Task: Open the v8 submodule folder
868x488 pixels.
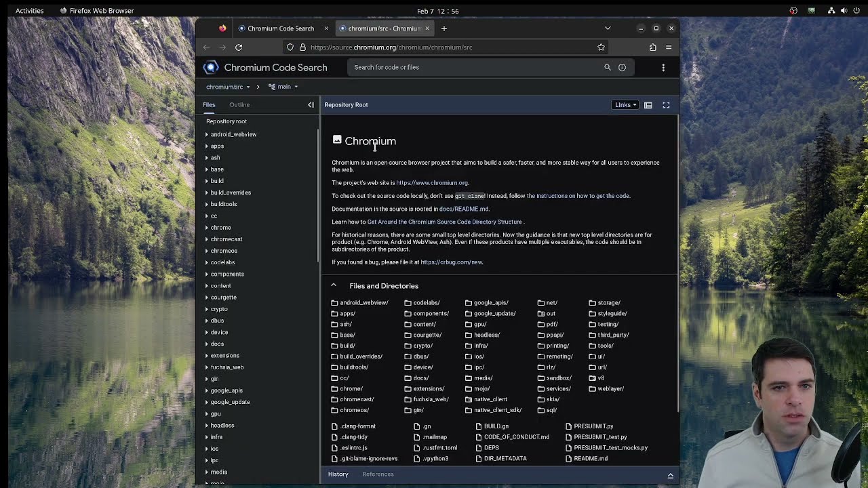Action: click(596, 378)
